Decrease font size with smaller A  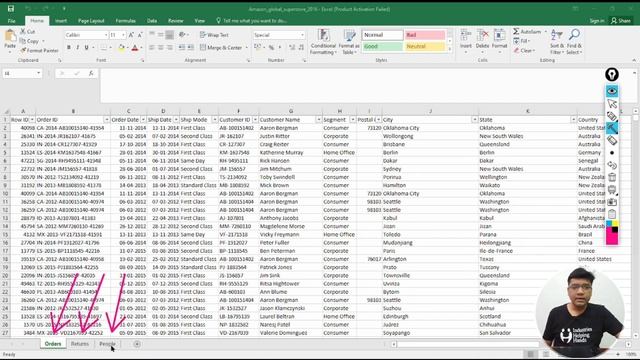point(140,35)
